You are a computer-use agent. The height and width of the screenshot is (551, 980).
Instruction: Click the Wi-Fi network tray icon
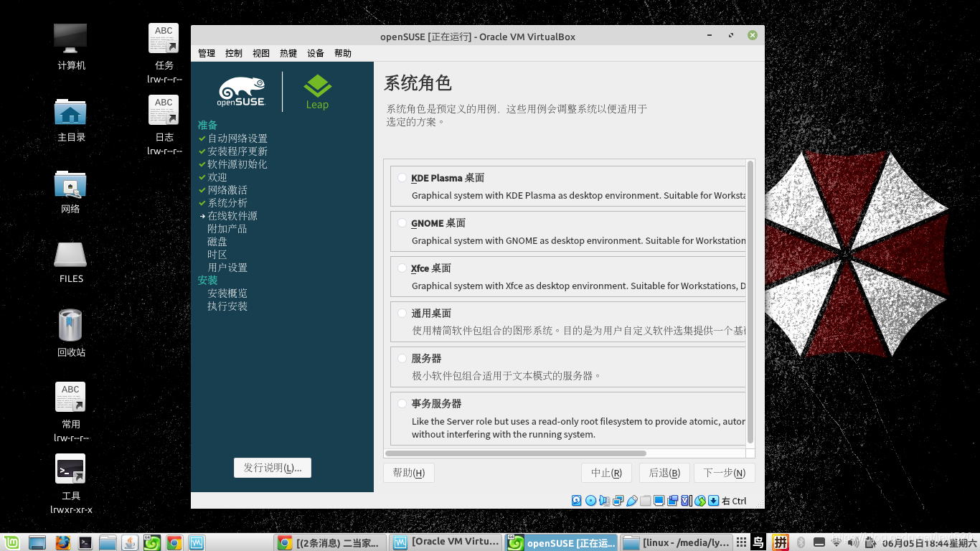click(x=836, y=542)
